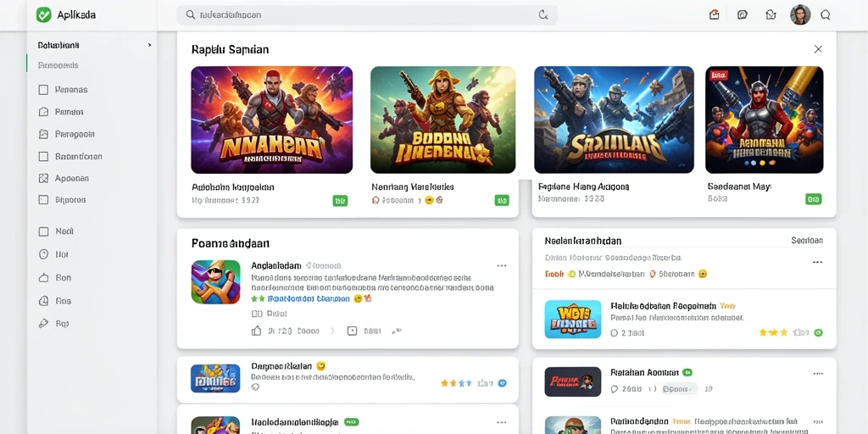868x434 pixels.
Task: Click the Biporos sidebar icon
Action: (x=43, y=200)
